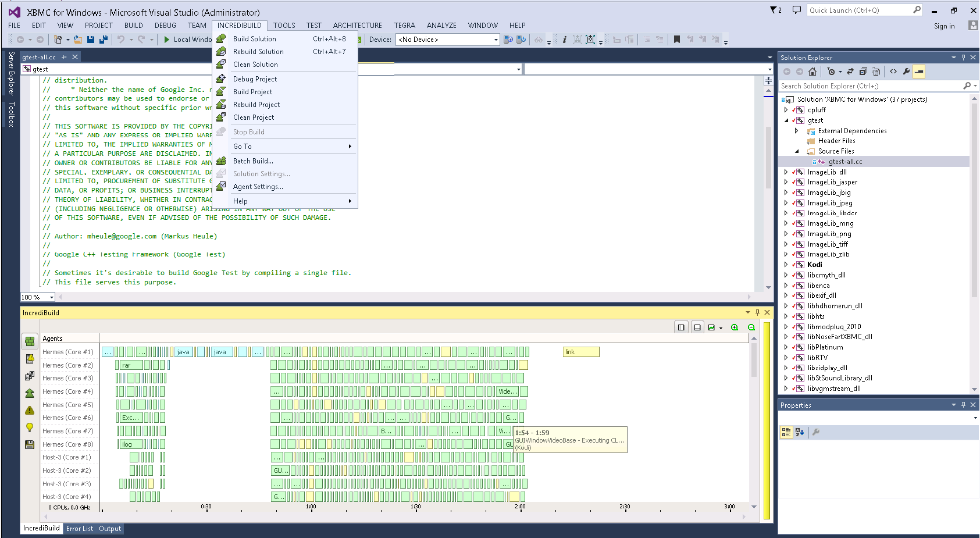
Task: Click the rar task block on Hermes Core #2
Action: pos(131,365)
